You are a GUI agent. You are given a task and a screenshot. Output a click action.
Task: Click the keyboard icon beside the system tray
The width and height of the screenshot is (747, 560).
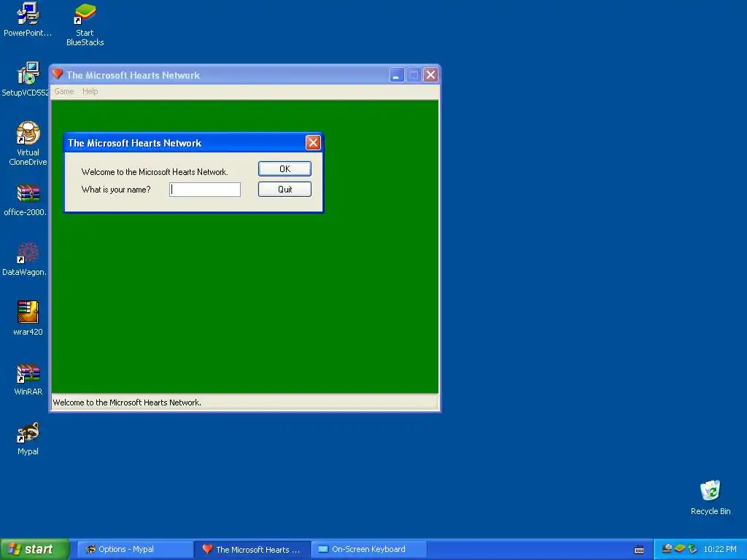tap(639, 550)
